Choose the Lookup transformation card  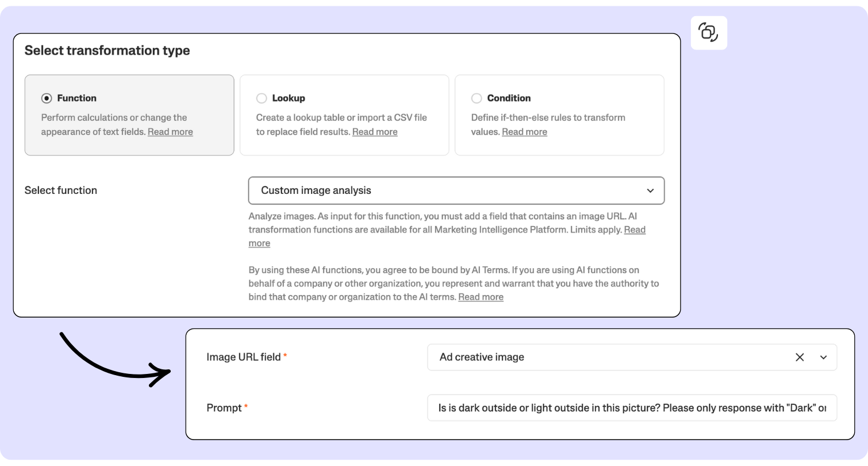coord(344,115)
